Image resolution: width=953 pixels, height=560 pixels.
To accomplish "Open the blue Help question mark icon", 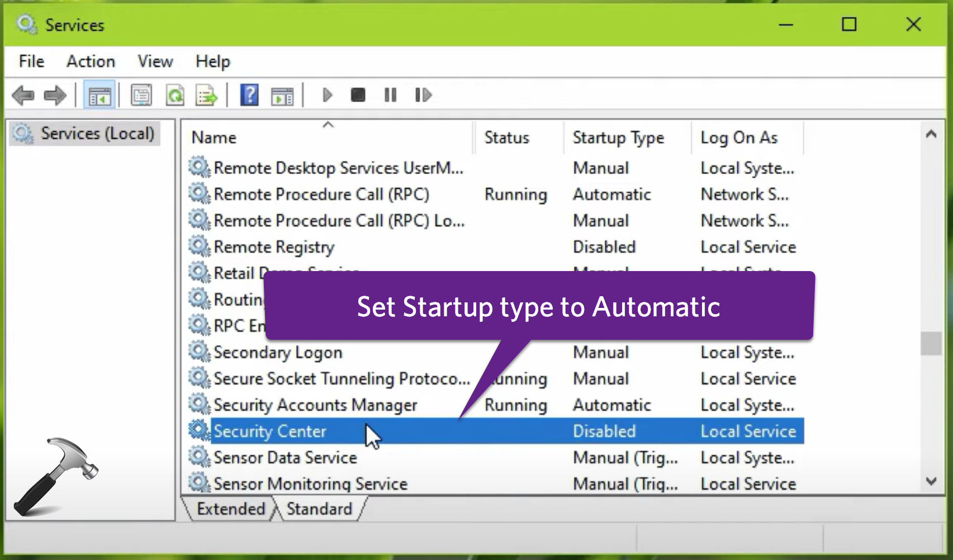I will pyautogui.click(x=249, y=95).
